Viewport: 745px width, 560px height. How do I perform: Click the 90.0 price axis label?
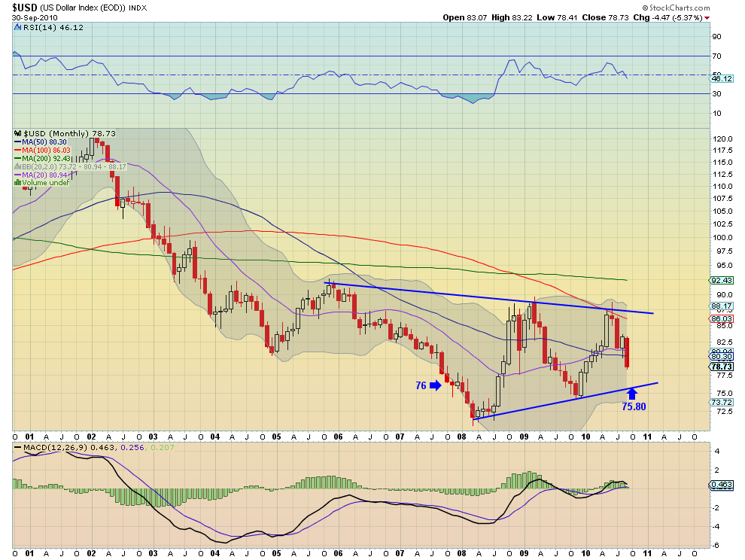pos(724,295)
